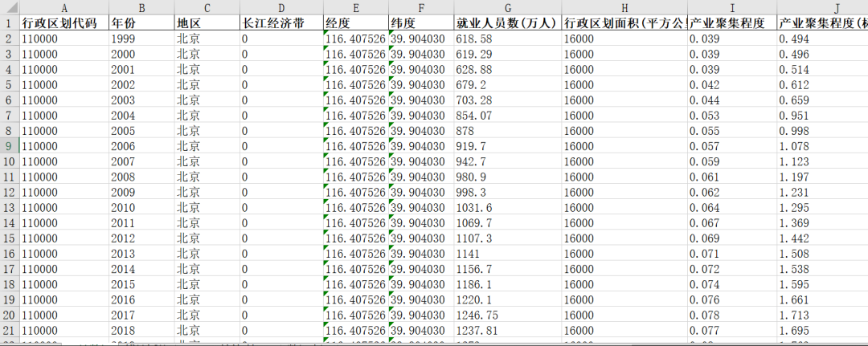Click the value '0.064' in column I
This screenshot has height=346, width=868.
[732, 208]
